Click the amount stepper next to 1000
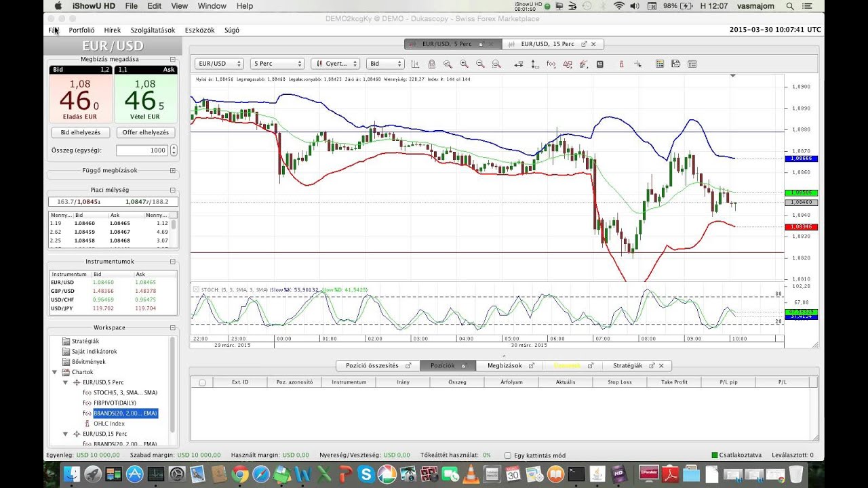 [x=174, y=150]
